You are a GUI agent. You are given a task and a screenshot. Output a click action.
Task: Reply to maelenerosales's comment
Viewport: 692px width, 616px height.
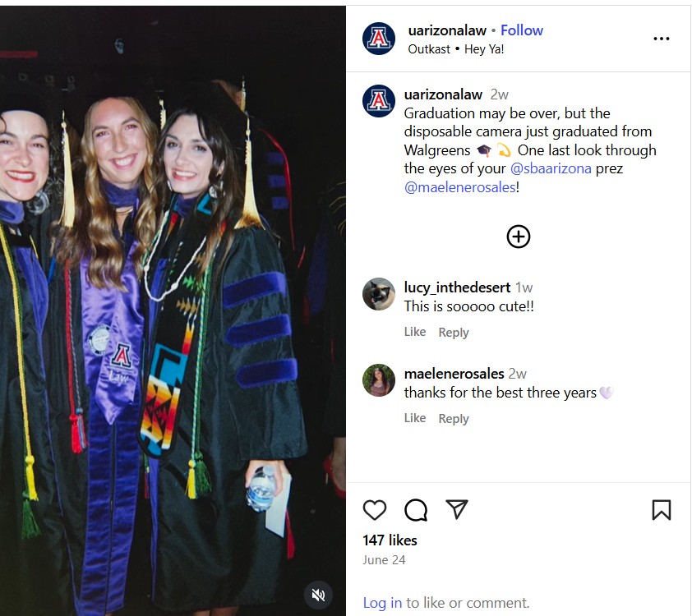[454, 419]
